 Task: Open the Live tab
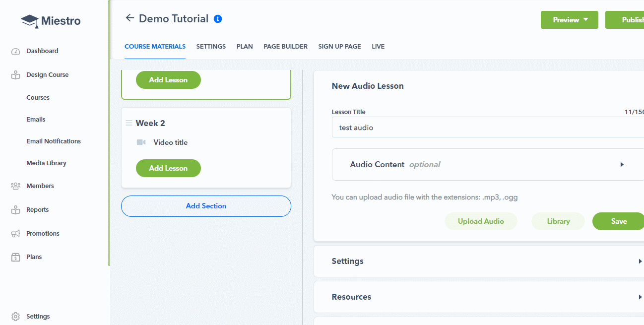(378, 47)
